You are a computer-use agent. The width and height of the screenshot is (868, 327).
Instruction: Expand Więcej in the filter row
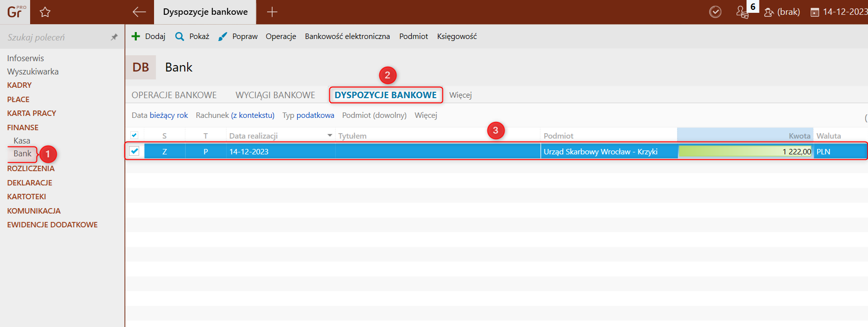(426, 115)
